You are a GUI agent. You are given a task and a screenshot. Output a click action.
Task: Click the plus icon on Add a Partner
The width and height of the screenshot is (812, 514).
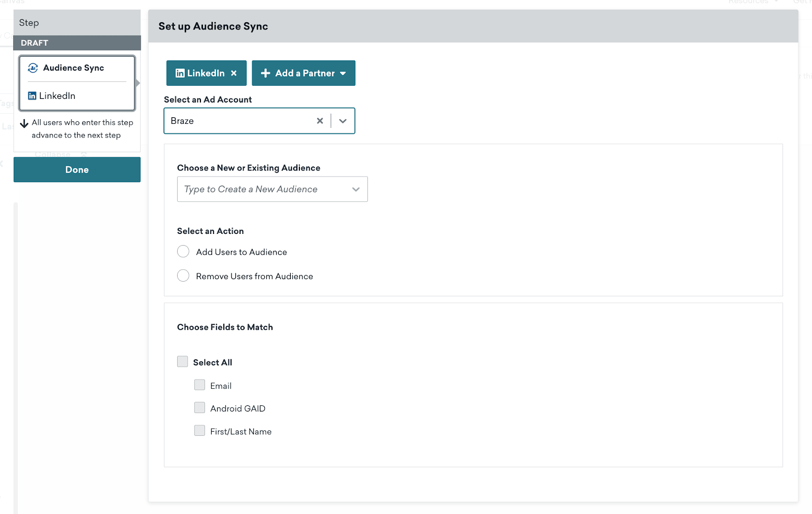point(265,73)
